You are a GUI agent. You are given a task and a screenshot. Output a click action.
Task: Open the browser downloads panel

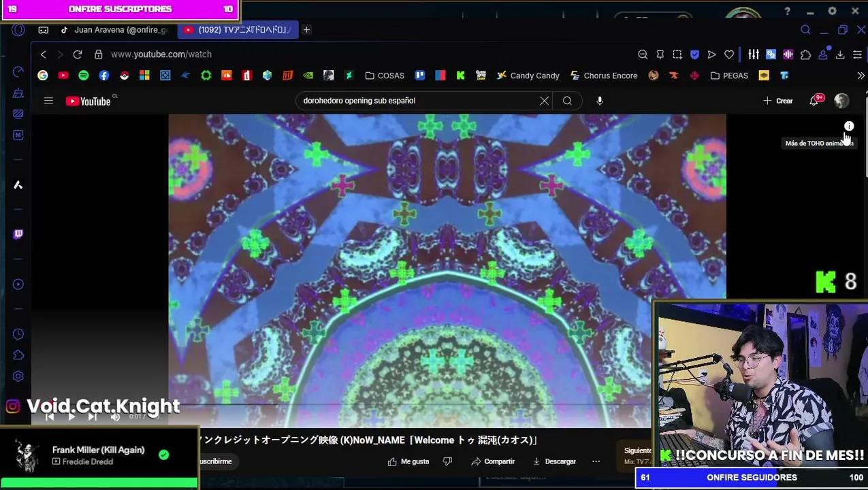click(840, 54)
